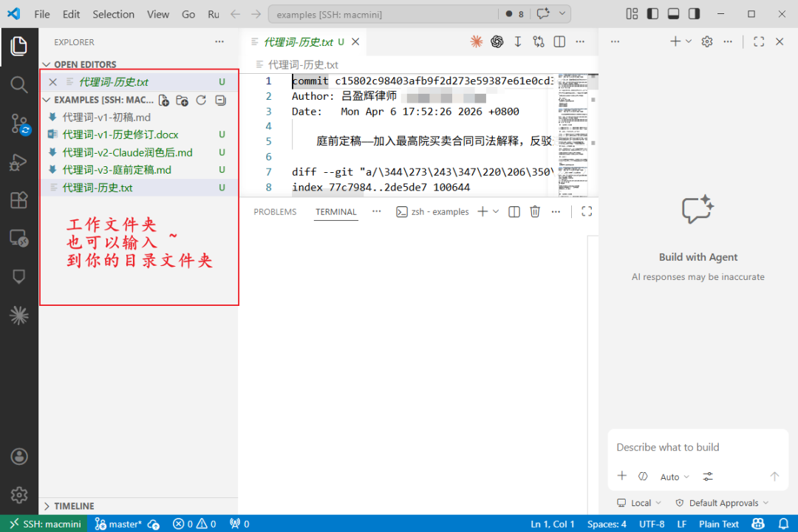This screenshot has height=532, width=798.
Task: Open the Explorer view in activity bar
Action: 18,47
